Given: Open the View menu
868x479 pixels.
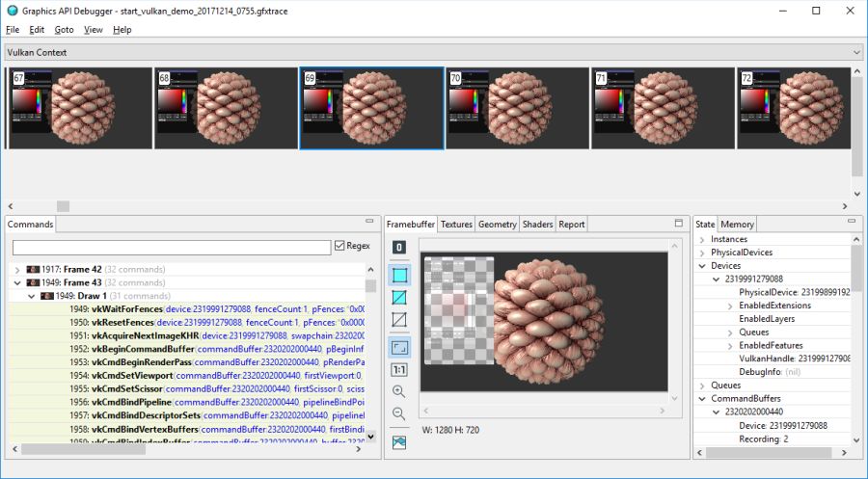Looking at the screenshot, I should pyautogui.click(x=93, y=29).
